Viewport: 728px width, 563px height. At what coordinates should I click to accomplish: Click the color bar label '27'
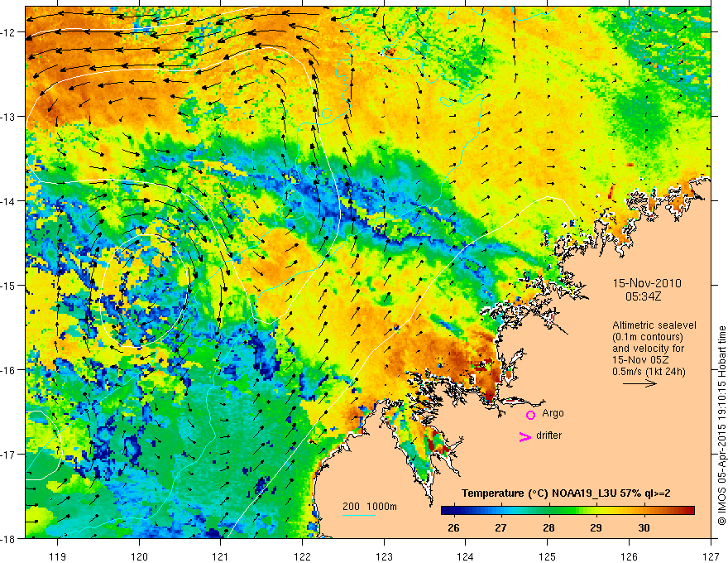(500, 527)
